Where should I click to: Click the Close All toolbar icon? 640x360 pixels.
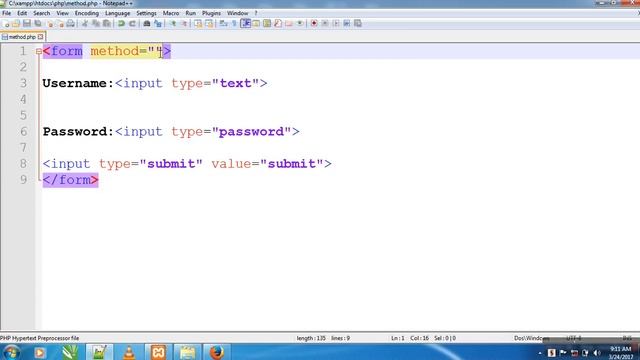click(x=61, y=24)
